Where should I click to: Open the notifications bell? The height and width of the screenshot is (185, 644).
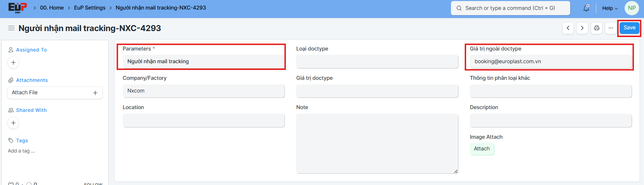point(586,8)
